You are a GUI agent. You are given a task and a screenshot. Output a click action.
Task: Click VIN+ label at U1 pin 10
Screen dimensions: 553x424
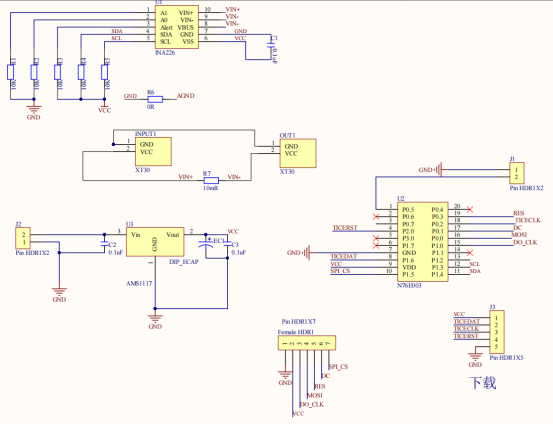(x=233, y=10)
